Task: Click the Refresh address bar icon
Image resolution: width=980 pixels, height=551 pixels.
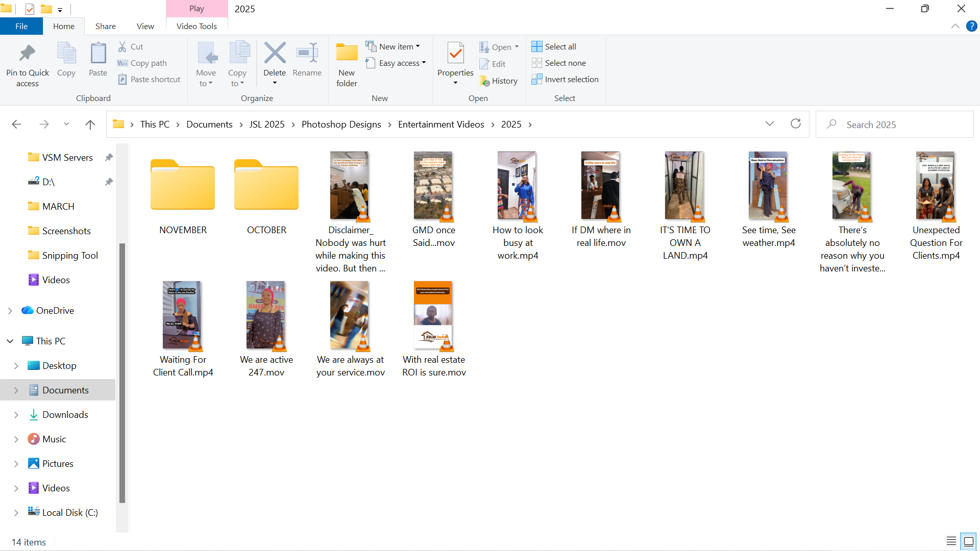Action: pos(795,124)
